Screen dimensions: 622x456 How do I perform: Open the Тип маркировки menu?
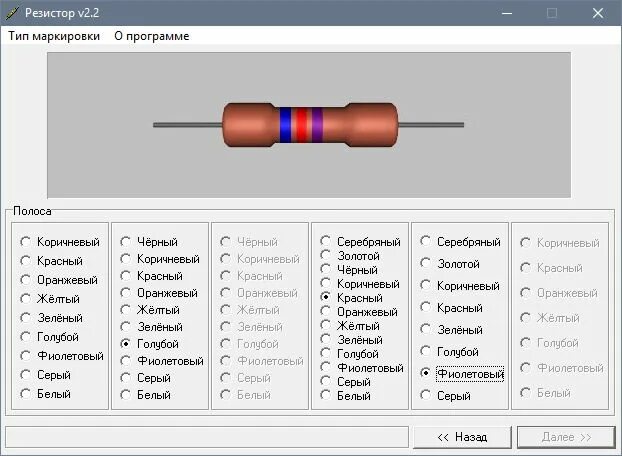click(x=54, y=36)
